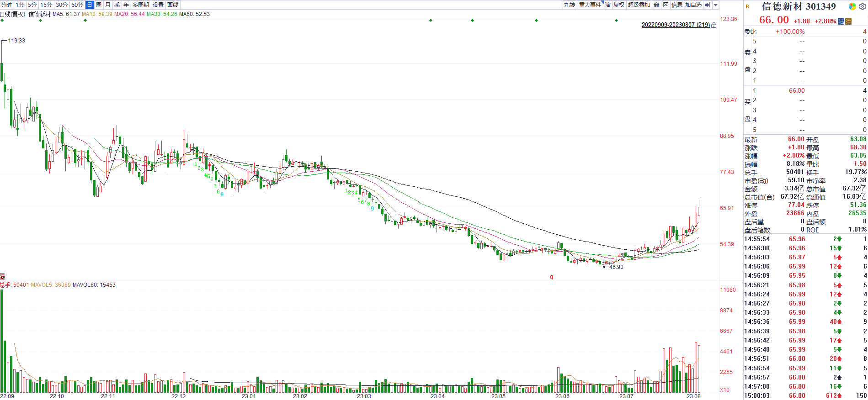Viewport: 868px width, 400px height.
Task: Click the colorful pie chart icon
Action: [852, 6]
